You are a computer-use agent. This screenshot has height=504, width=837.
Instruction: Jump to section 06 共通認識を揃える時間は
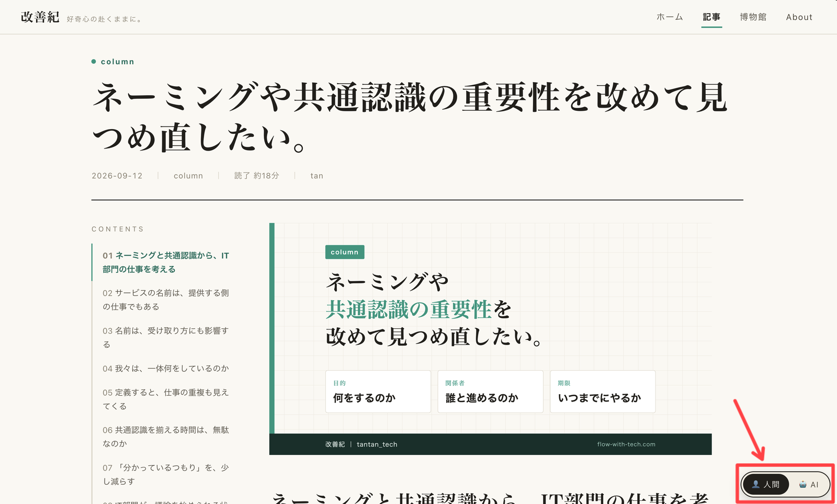point(166,437)
